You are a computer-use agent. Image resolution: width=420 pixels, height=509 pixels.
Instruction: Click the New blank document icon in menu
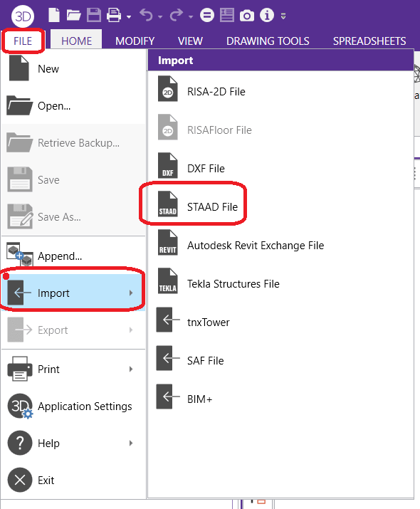(x=19, y=68)
